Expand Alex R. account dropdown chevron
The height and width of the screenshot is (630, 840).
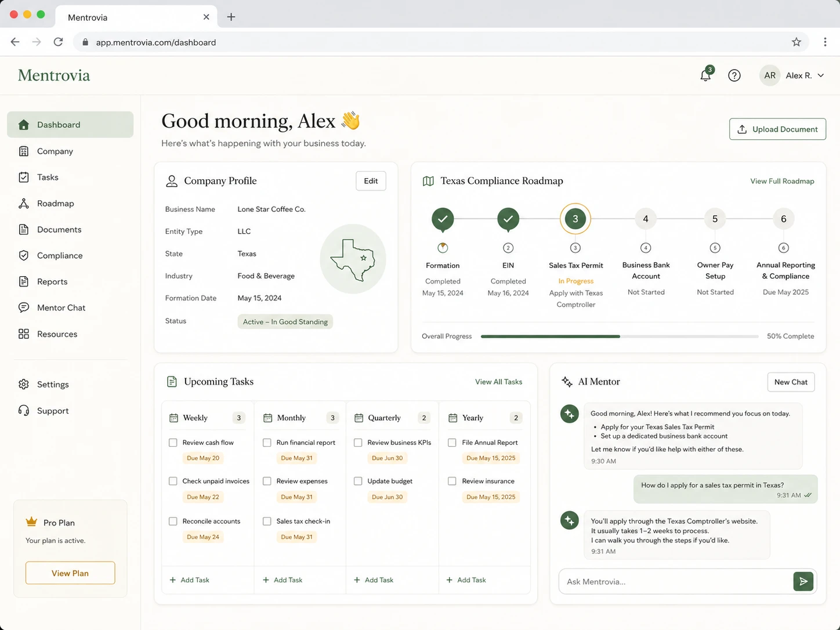point(821,75)
